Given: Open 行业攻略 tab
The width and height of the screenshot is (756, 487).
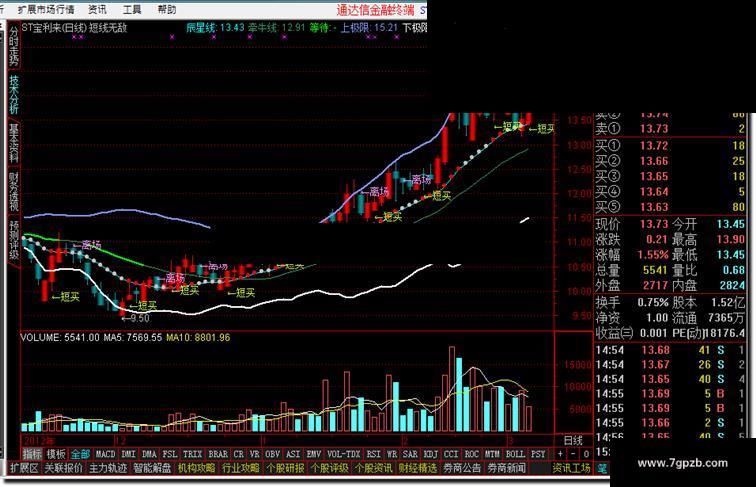Looking at the screenshot, I should 241,468.
